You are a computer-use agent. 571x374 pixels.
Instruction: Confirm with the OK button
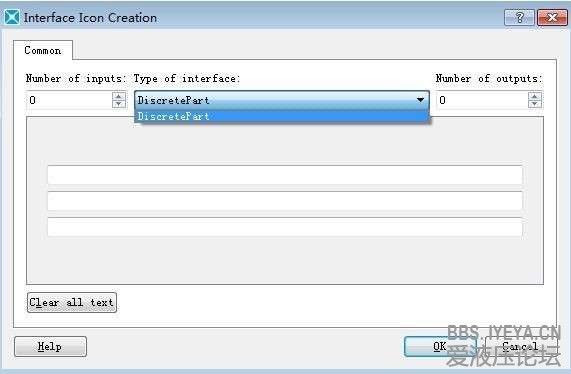tap(440, 346)
